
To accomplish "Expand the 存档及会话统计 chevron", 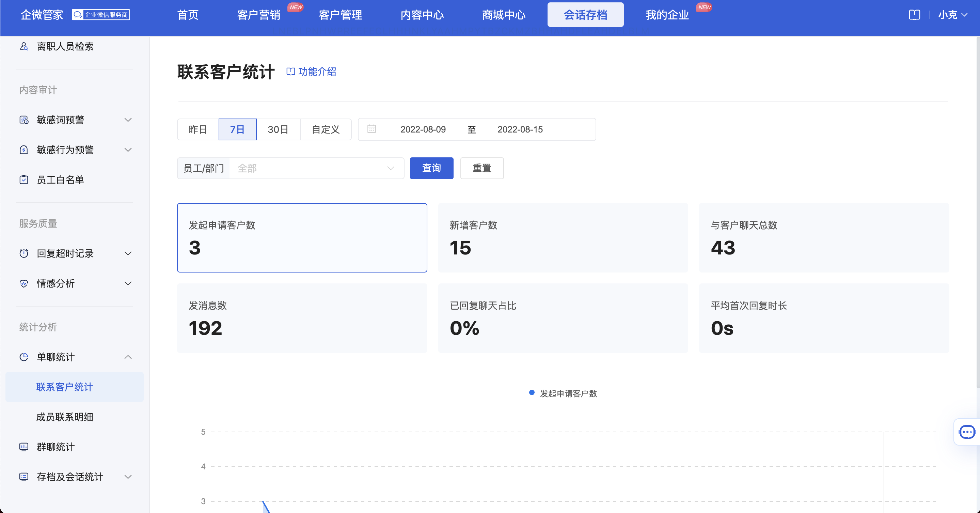I will [x=128, y=477].
